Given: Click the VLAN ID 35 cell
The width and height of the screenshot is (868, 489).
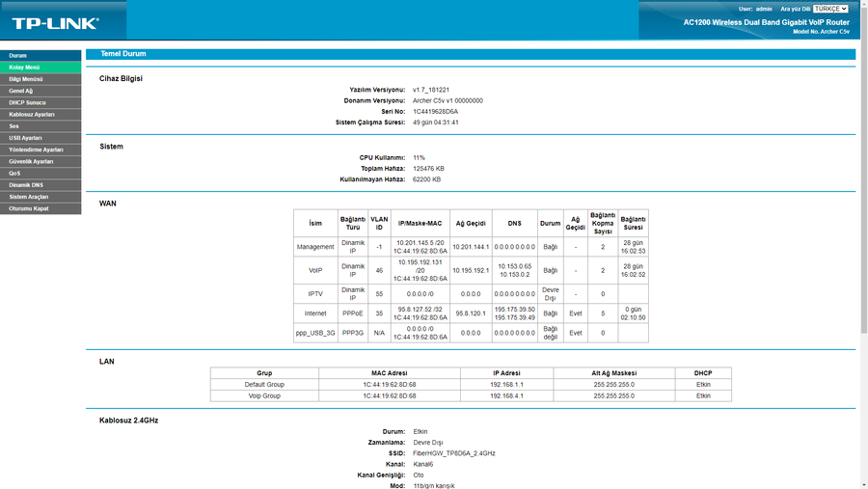Looking at the screenshot, I should point(379,313).
